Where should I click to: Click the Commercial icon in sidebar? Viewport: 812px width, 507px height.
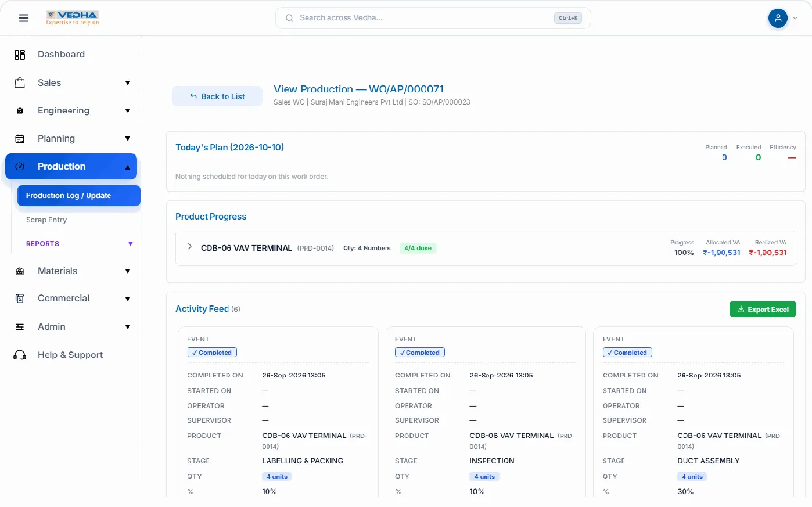click(x=20, y=299)
